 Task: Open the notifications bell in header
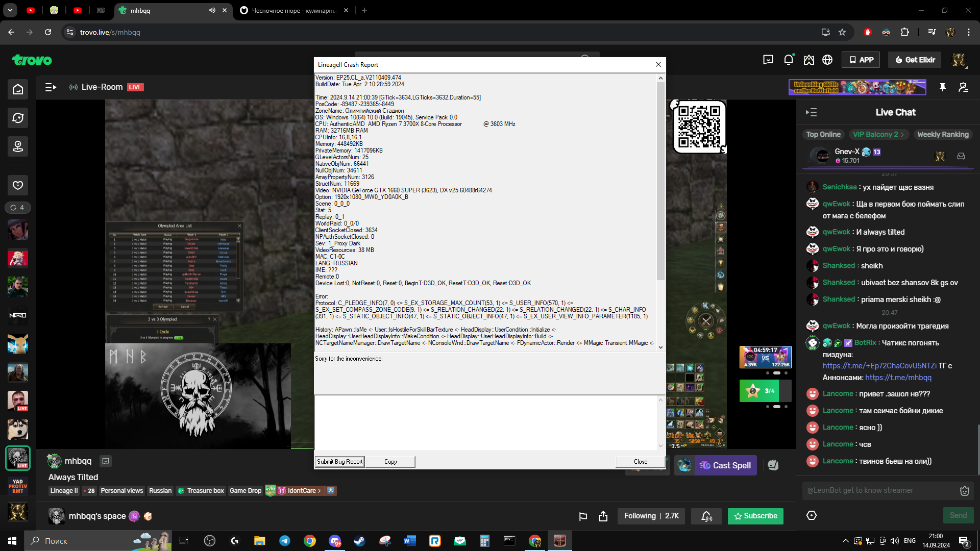(x=789, y=60)
